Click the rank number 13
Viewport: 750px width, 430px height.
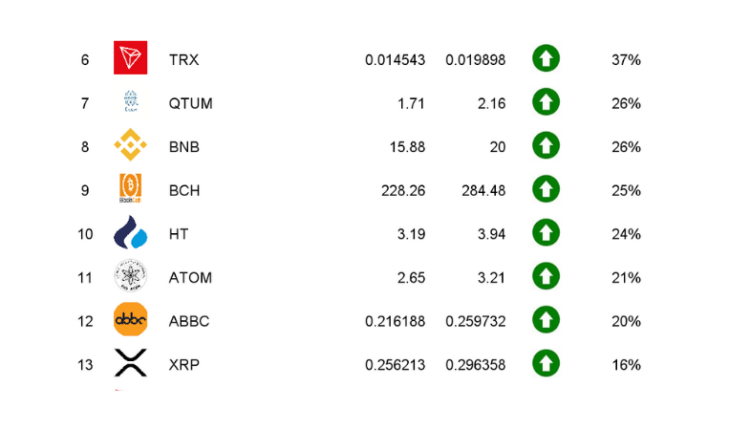pos(85,365)
